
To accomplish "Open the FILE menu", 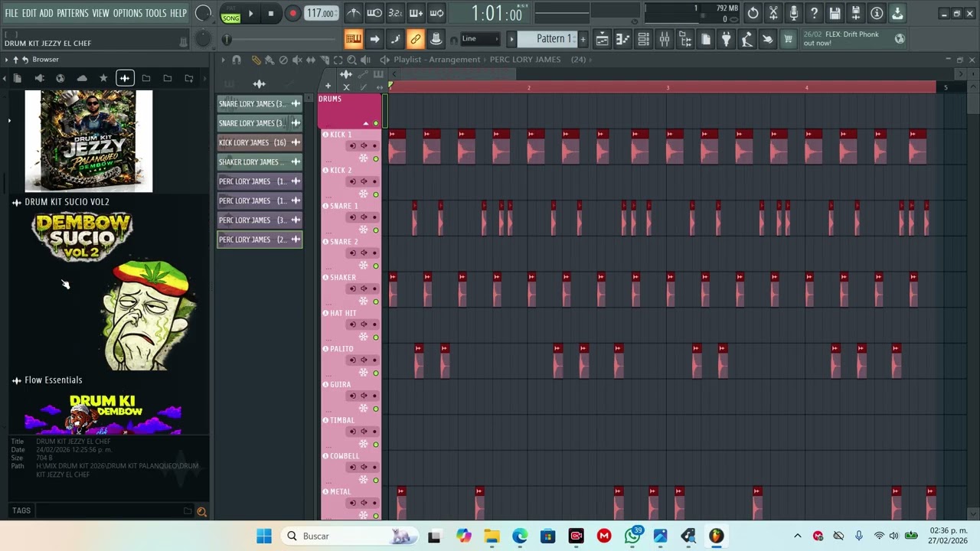I will [x=11, y=13].
